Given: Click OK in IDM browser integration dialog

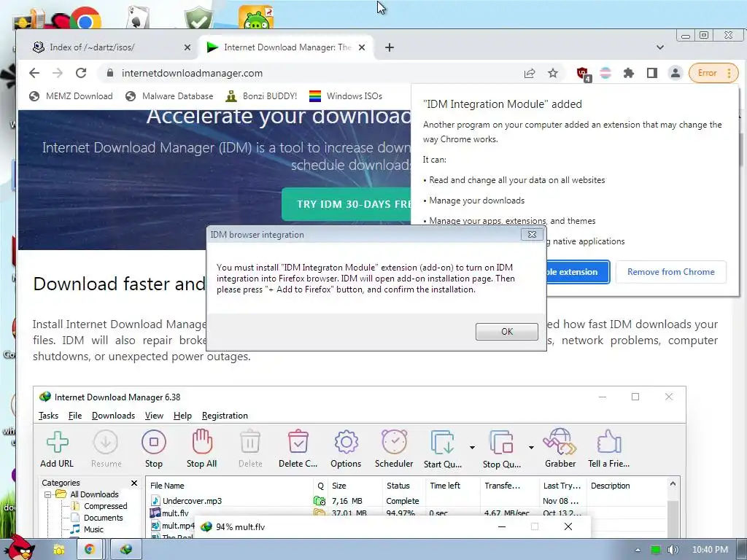Looking at the screenshot, I should 506,332.
